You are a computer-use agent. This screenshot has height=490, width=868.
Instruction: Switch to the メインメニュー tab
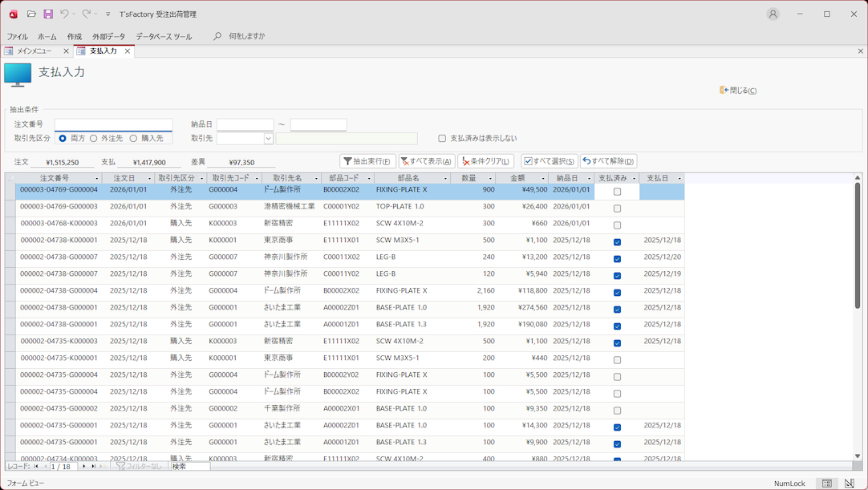tap(34, 51)
